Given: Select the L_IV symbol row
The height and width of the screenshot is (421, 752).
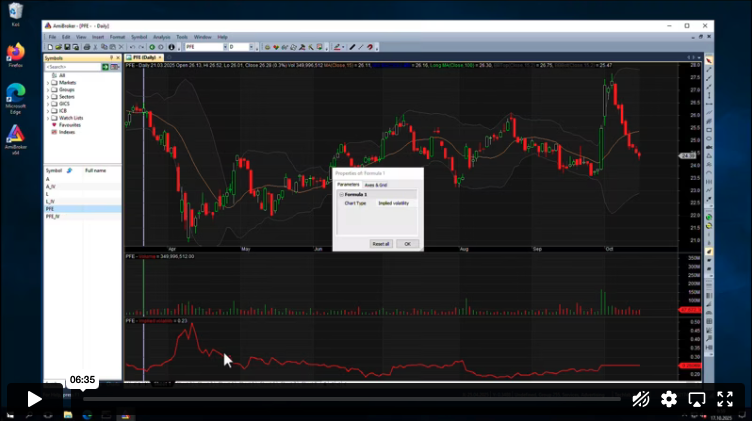Looking at the screenshot, I should pyautogui.click(x=82, y=202).
